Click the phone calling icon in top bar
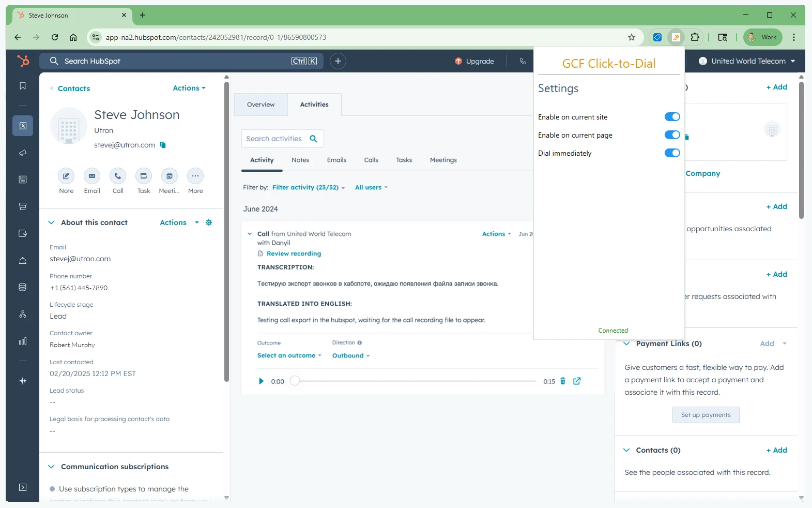Viewport: 812px width, 508px height. coord(523,61)
